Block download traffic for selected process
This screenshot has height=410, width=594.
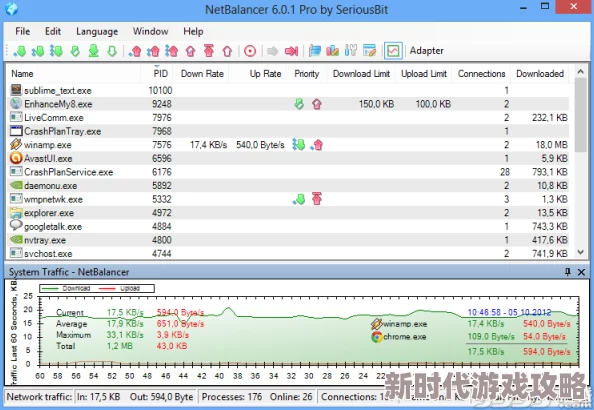94,51
